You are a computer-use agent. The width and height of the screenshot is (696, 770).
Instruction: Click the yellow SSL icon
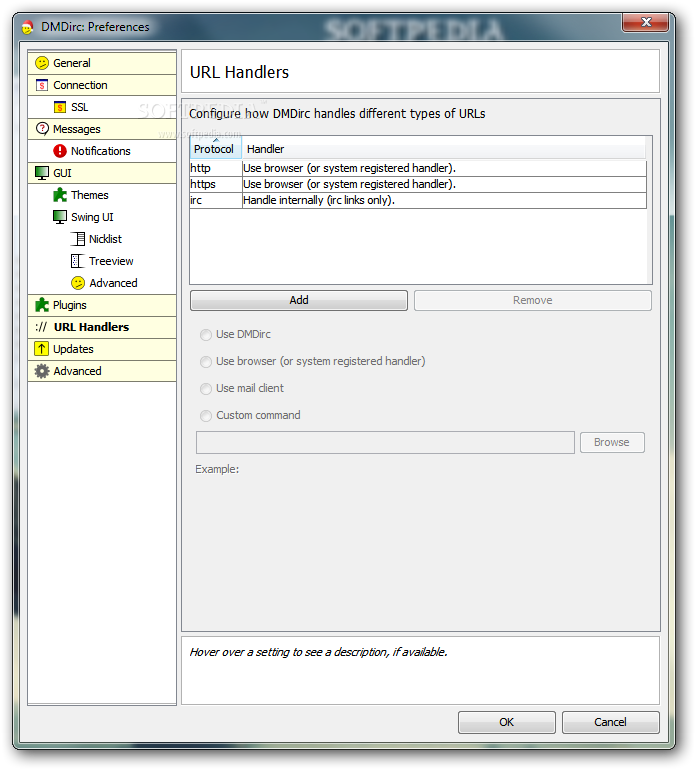click(x=60, y=107)
